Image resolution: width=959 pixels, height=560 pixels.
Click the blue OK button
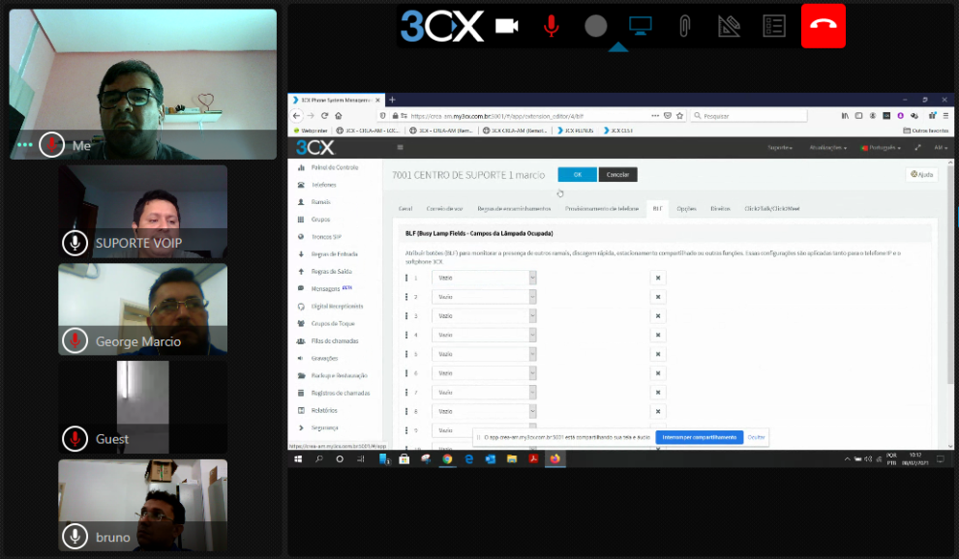[x=577, y=175]
